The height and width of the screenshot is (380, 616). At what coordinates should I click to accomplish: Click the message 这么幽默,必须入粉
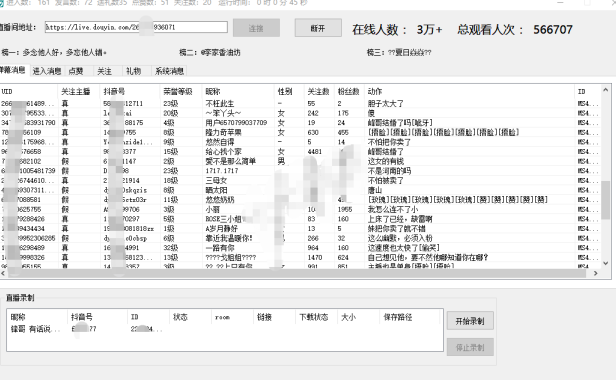tap(400, 238)
